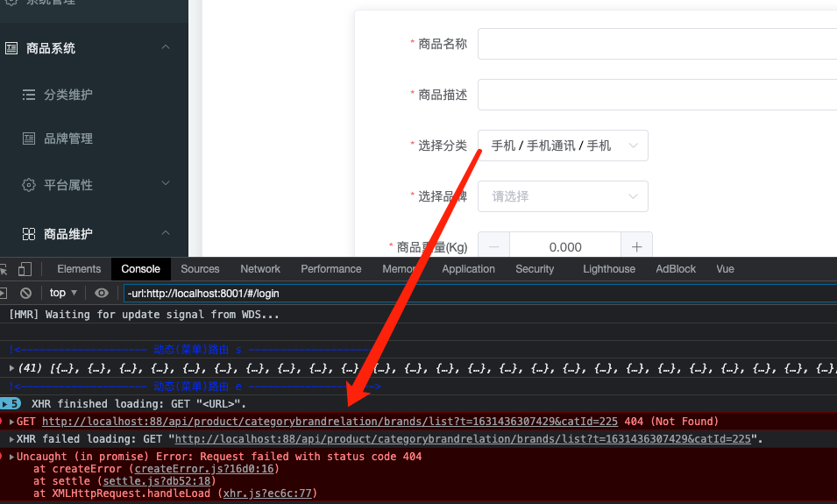Click the clear console icon
Image resolution: width=837 pixels, height=504 pixels.
[x=25, y=293]
